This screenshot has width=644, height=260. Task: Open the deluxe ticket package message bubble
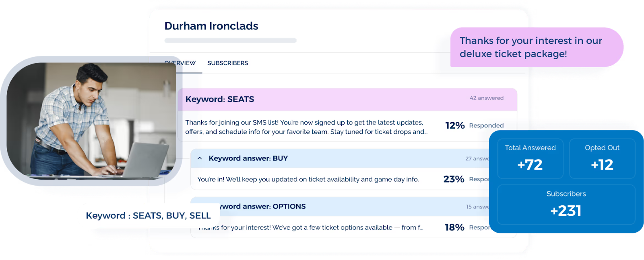point(535,47)
